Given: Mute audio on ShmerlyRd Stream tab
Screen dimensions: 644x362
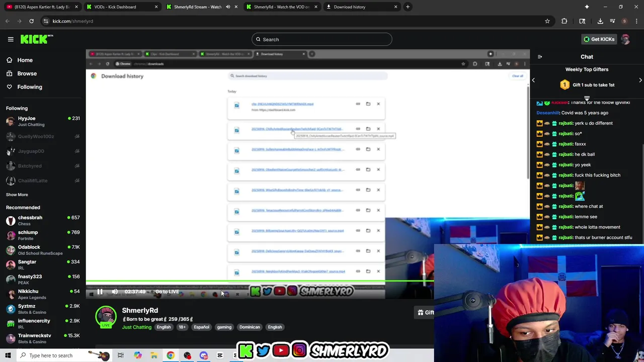Looking at the screenshot, I should (228, 7).
